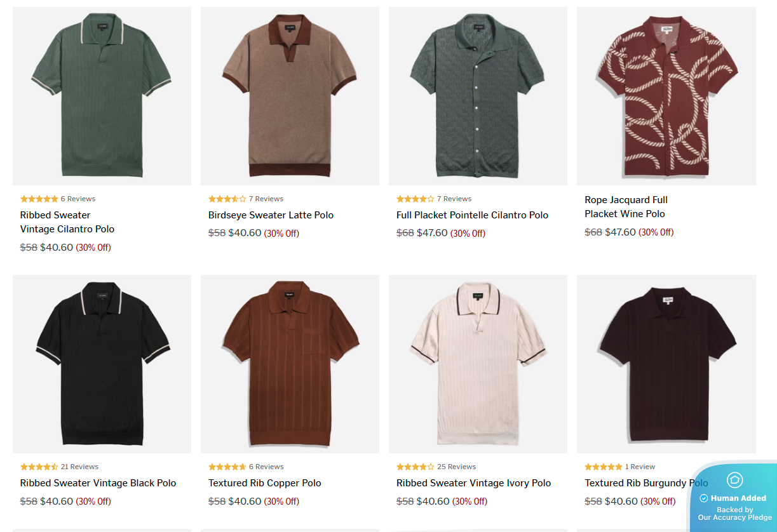The height and width of the screenshot is (532, 777).
Task: Click star rating of Ribbed Sweater Vintage Cilantro Polo
Action: coord(39,199)
